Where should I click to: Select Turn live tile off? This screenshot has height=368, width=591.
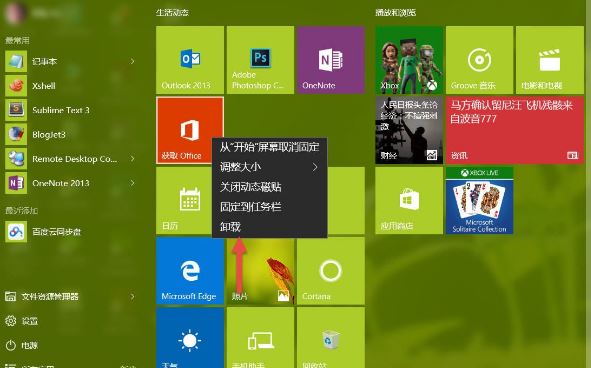point(269,187)
